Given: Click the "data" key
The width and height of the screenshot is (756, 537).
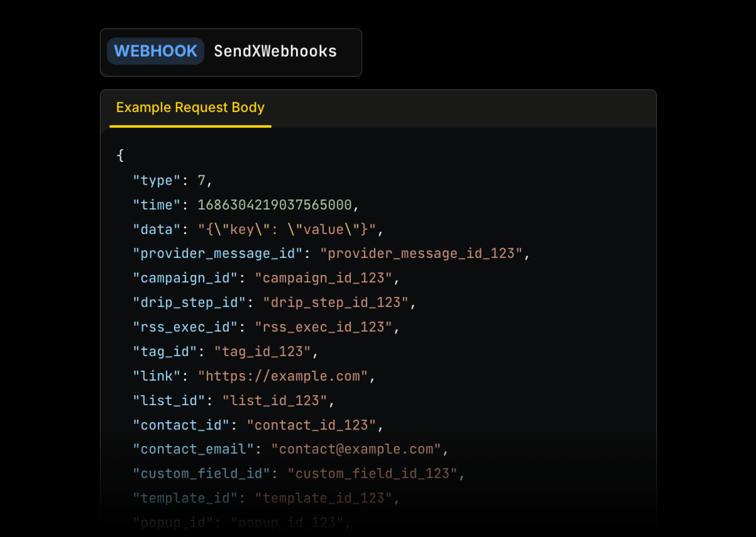Looking at the screenshot, I should coord(157,230).
